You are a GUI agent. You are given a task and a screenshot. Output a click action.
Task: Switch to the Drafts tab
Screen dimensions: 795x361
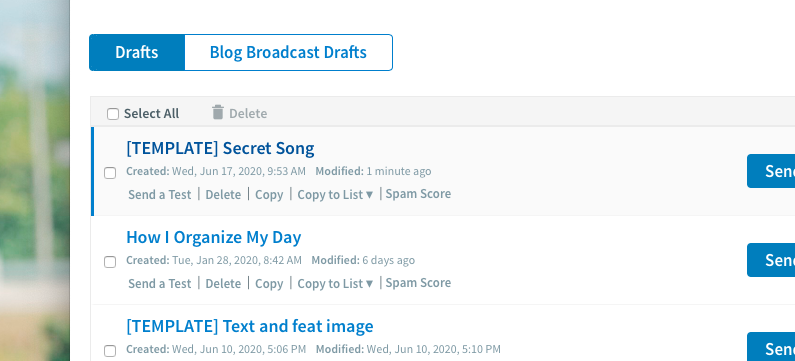[x=137, y=52]
